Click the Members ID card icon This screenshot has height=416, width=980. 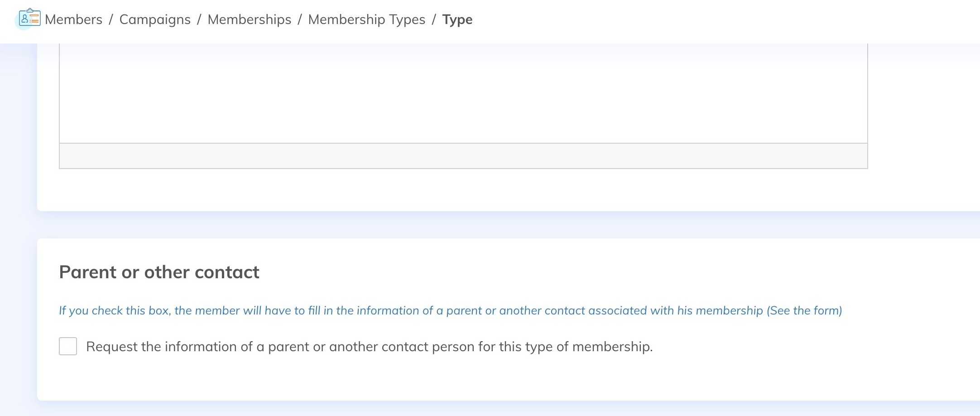(x=30, y=19)
